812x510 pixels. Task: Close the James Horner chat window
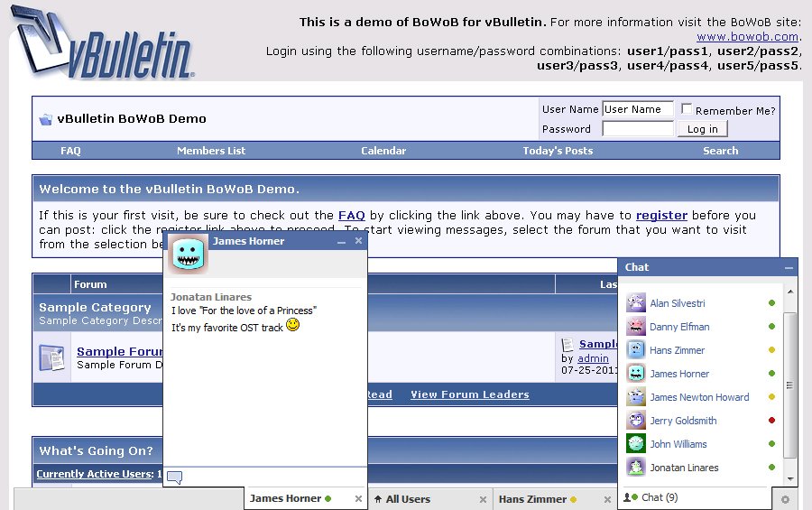tap(358, 240)
